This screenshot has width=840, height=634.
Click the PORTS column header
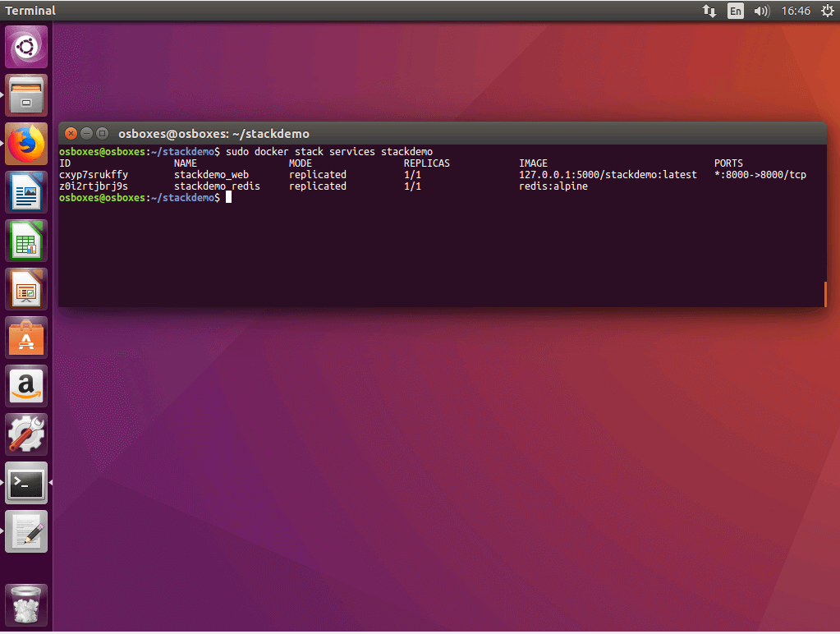[728, 163]
